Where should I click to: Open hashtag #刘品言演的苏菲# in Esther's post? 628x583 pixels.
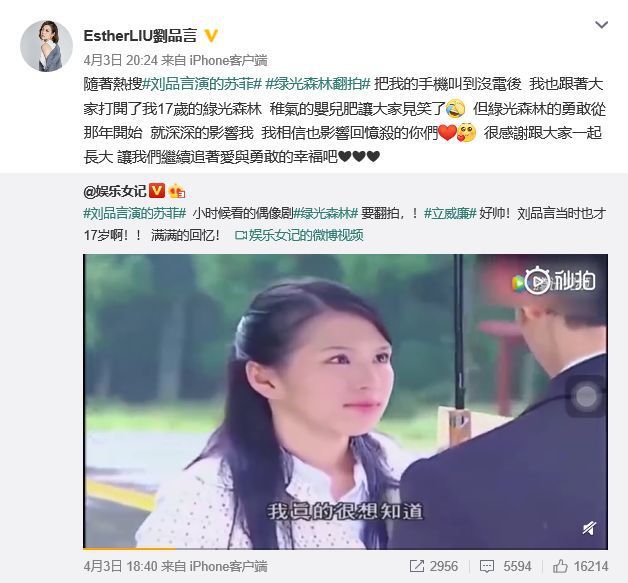(x=202, y=84)
